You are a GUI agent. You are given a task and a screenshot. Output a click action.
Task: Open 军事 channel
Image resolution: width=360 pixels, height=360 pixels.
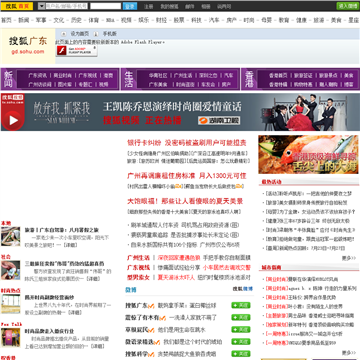click(x=41, y=20)
